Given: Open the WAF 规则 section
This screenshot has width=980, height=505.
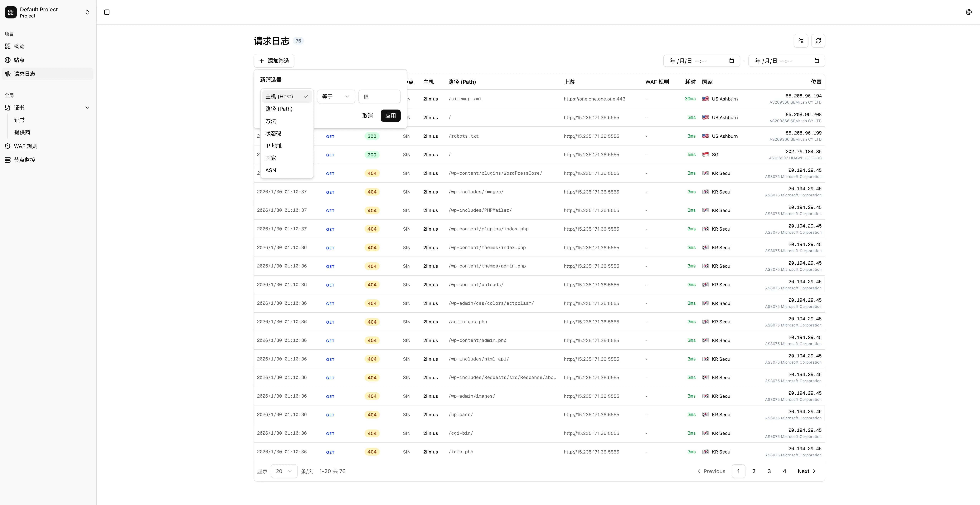Looking at the screenshot, I should click(x=25, y=146).
